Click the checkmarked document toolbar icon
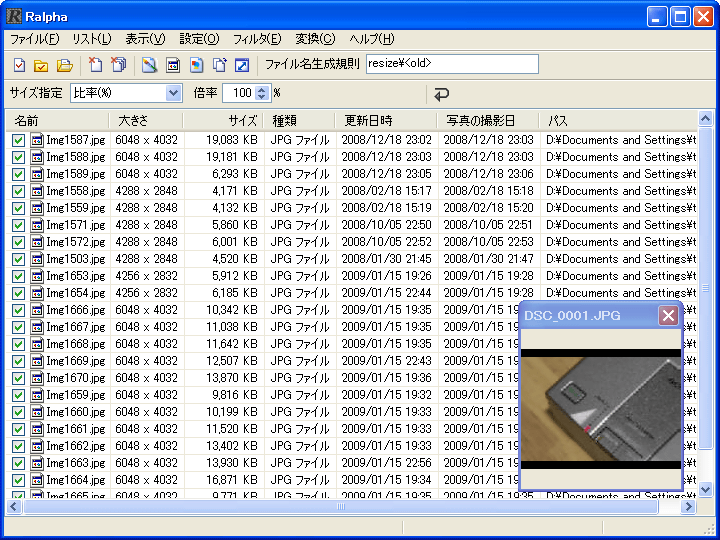720x540 pixels. (x=19, y=66)
